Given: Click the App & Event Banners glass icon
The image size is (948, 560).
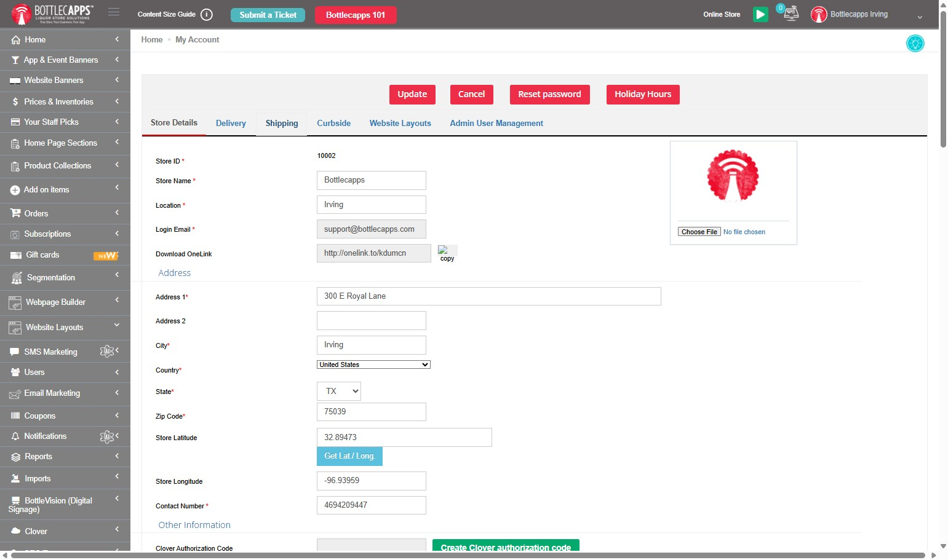Looking at the screenshot, I should click(15, 60).
